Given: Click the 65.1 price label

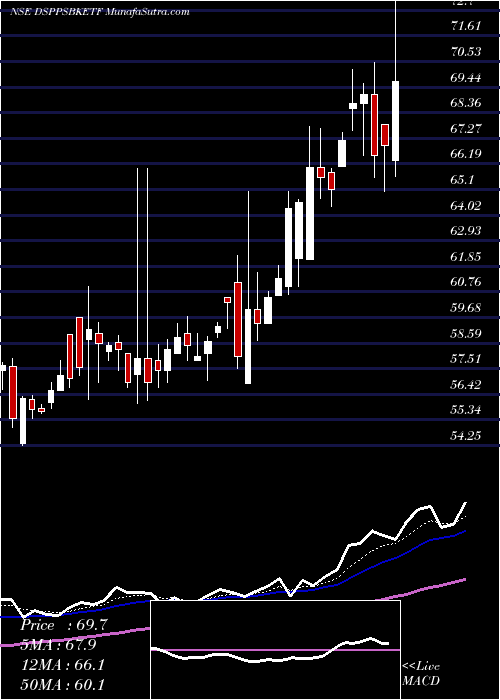Looking at the screenshot, I should (x=462, y=180).
